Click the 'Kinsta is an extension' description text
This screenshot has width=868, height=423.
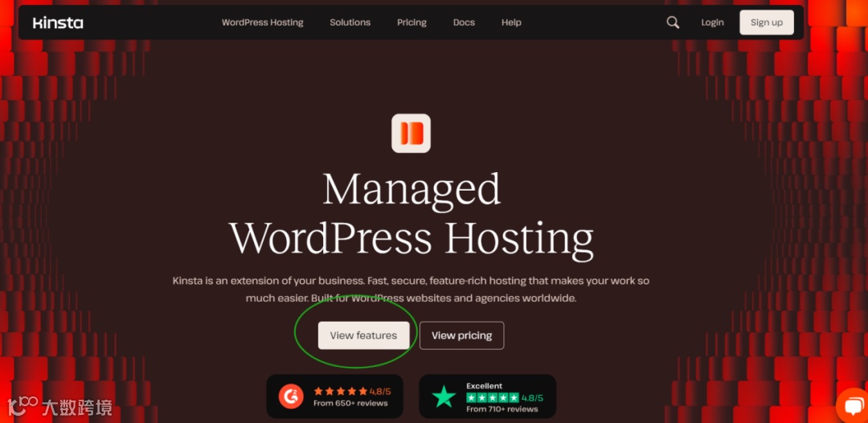pyautogui.click(x=411, y=290)
